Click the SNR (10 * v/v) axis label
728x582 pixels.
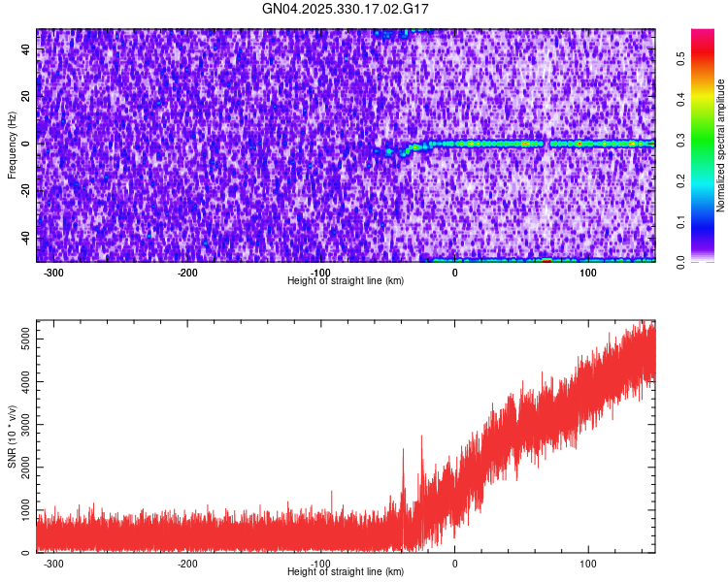12,436
